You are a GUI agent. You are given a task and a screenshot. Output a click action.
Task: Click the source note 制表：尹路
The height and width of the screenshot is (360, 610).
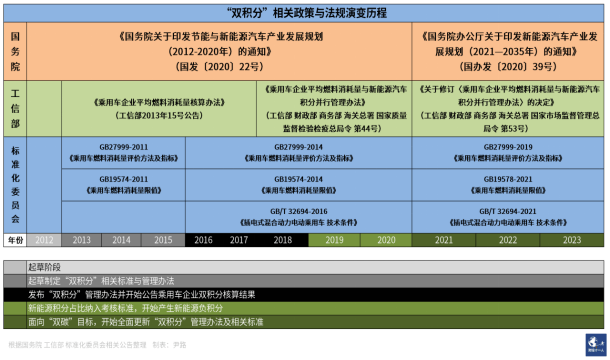click(x=169, y=345)
